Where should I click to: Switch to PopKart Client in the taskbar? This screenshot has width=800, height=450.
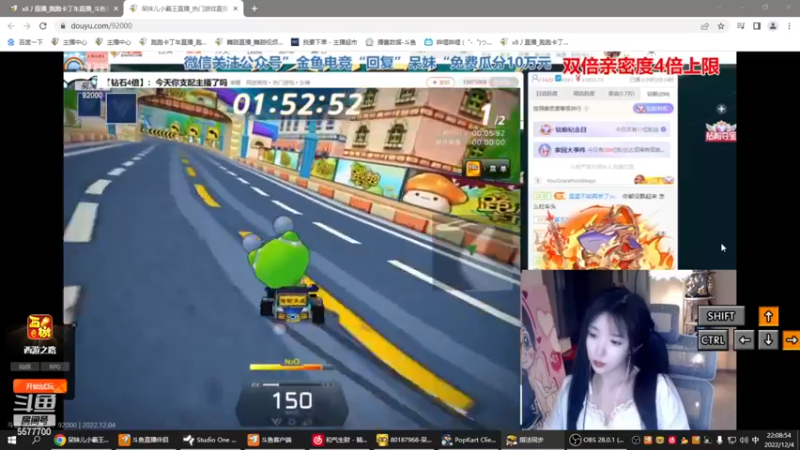click(468, 440)
